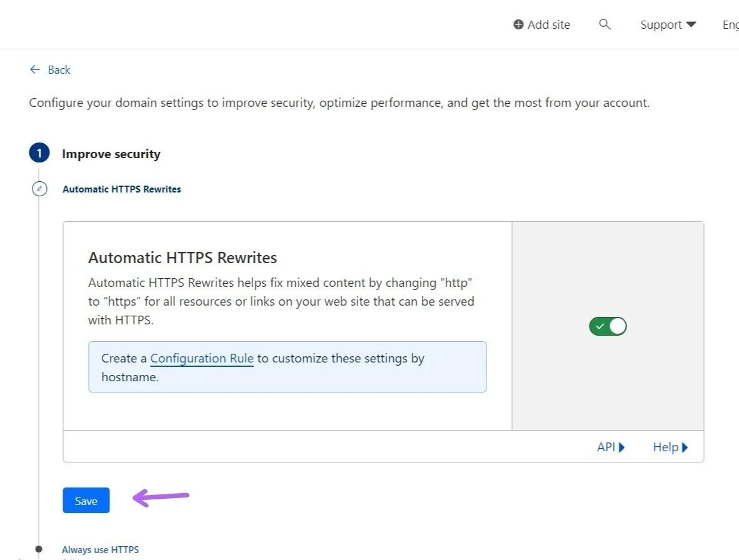Screen dimensions: 739x560
Task: Click the filled step dot beside Always use HTTPS
Action: coord(39,549)
